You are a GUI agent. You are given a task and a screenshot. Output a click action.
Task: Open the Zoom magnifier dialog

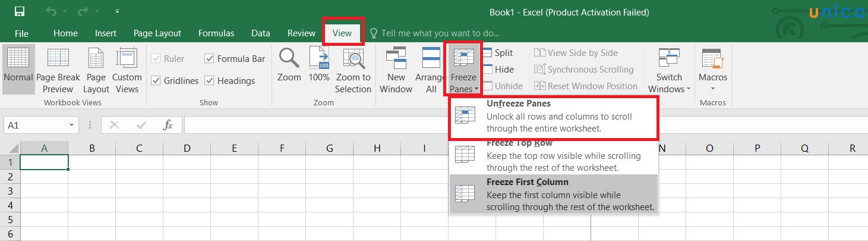click(289, 65)
